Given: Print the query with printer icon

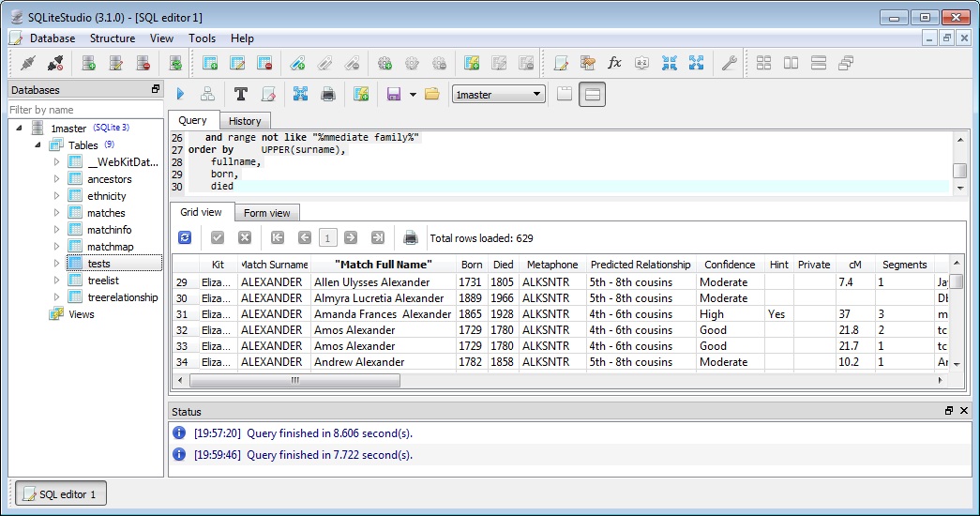Looking at the screenshot, I should coord(328,95).
